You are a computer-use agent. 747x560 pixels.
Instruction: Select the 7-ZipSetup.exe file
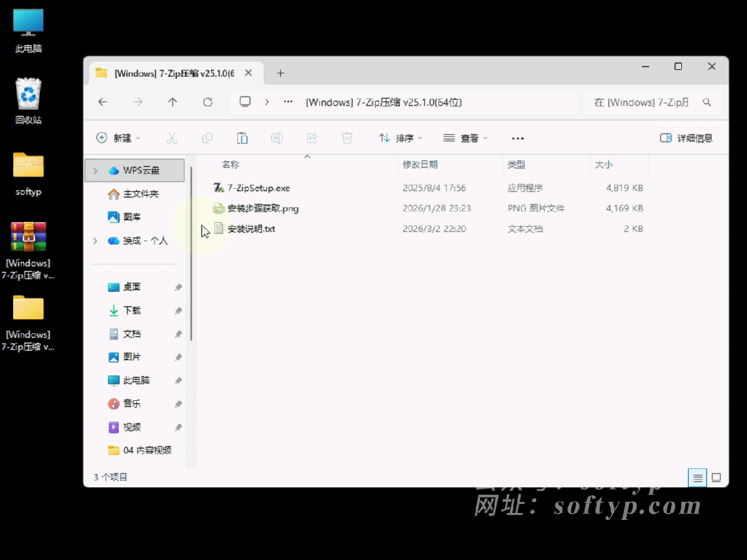pyautogui.click(x=252, y=188)
